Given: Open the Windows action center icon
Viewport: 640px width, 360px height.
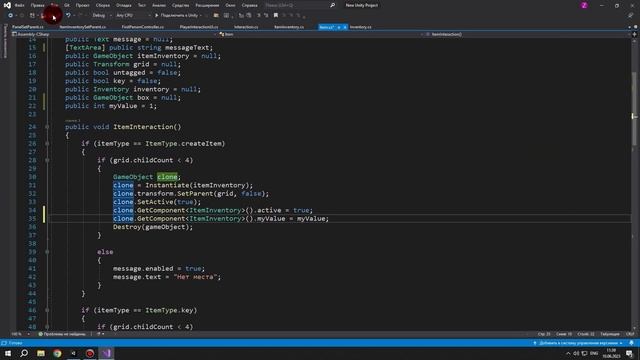Looking at the screenshot, I should coord(629,353).
